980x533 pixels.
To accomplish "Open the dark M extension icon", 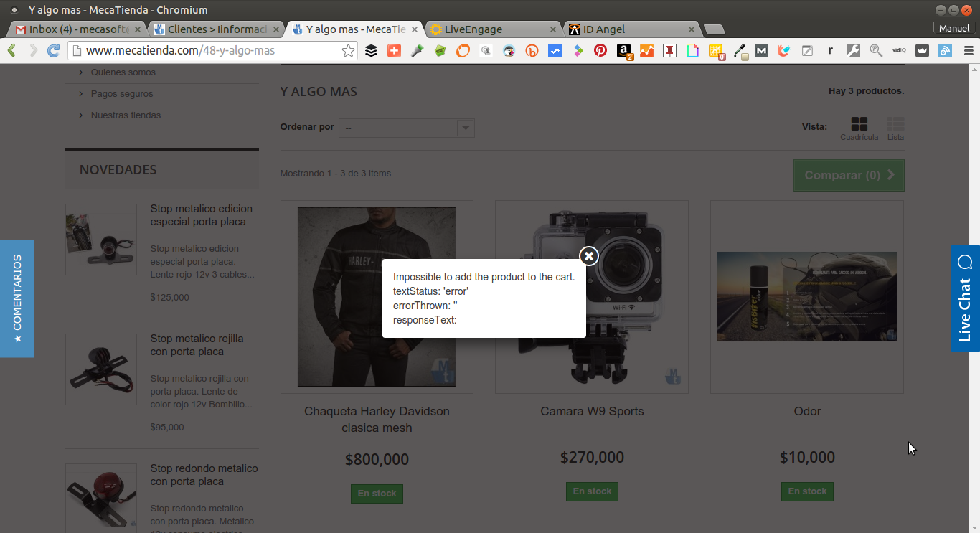I will [x=761, y=51].
